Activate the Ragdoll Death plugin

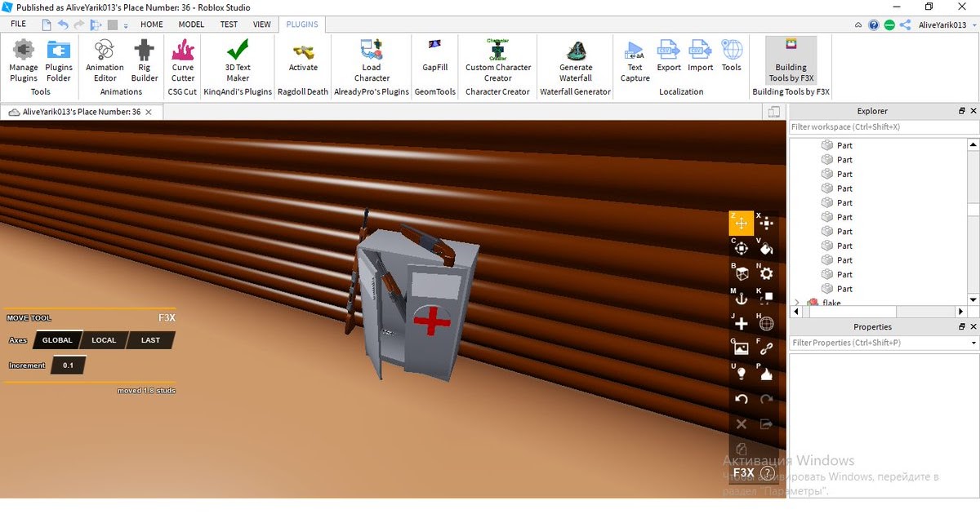point(303,55)
